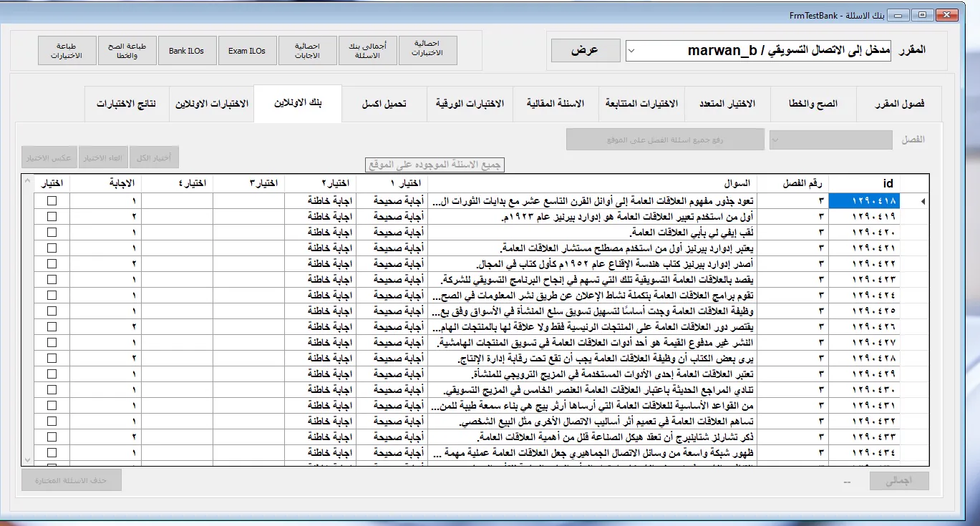Click the رقم الفصل column header
The height and width of the screenshot is (526, 980).
pyautogui.click(x=792, y=183)
